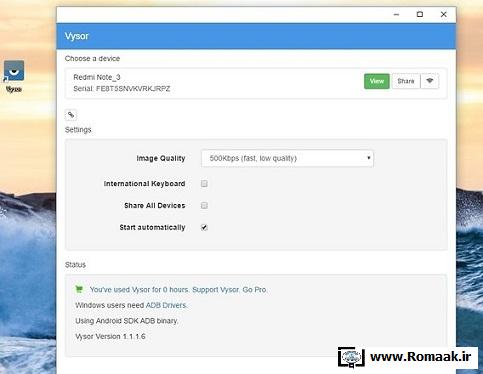Open the Image Quality dropdown
The height and width of the screenshot is (374, 483).
(x=287, y=158)
